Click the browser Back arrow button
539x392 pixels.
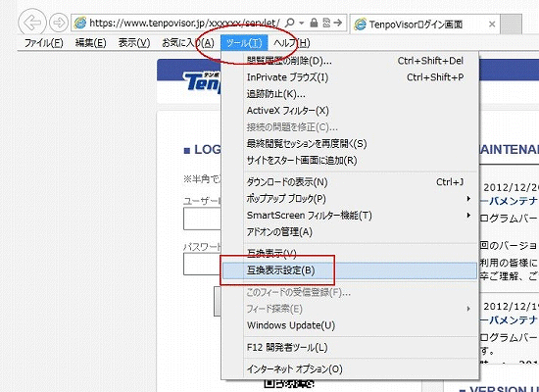pos(32,23)
